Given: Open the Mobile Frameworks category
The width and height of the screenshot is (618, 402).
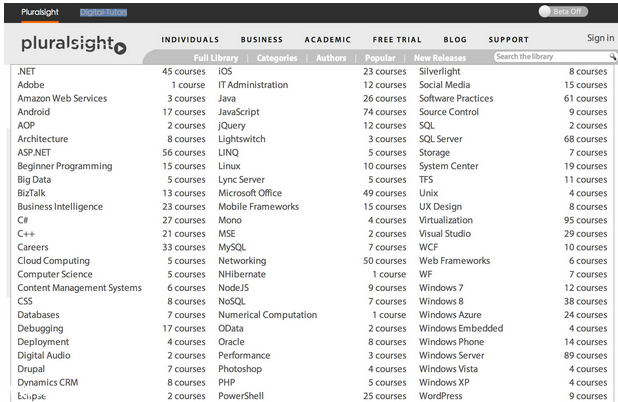Looking at the screenshot, I should tap(259, 207).
